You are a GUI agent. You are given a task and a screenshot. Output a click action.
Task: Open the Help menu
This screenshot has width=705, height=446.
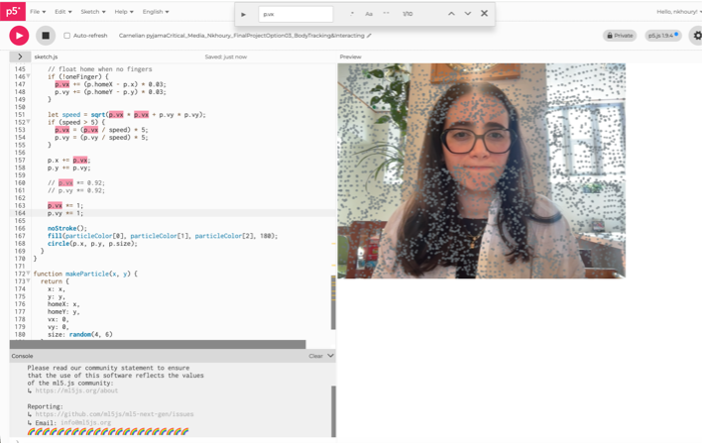click(x=124, y=12)
